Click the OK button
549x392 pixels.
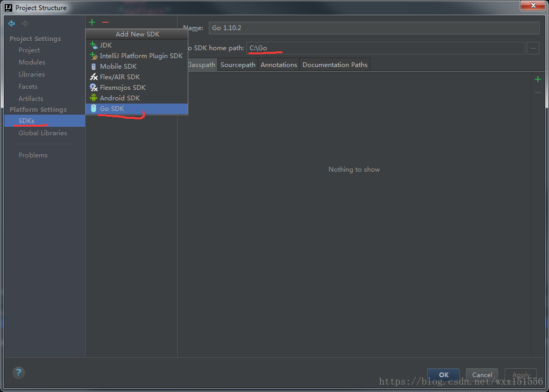coord(443,375)
